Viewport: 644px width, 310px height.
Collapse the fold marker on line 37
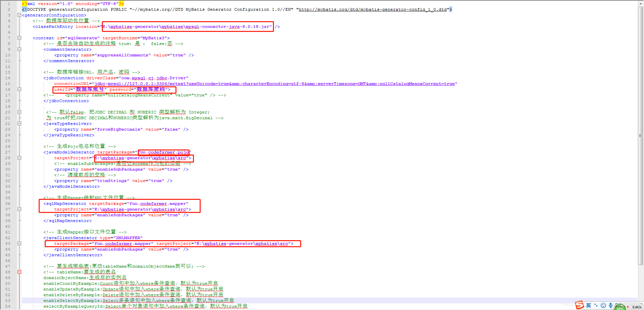[19, 209]
